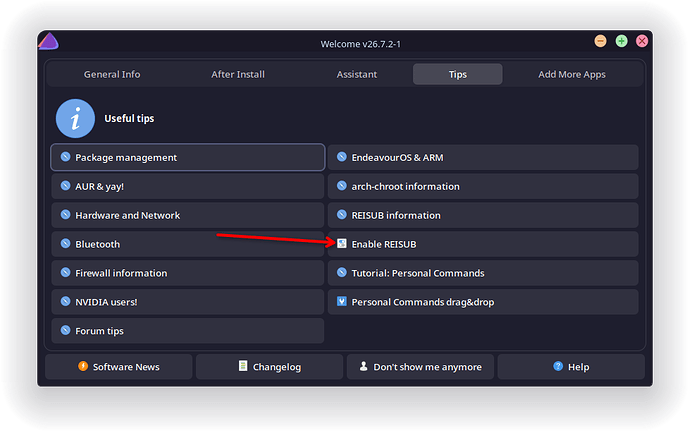Click the Welcome v26.7.2-1 title text
The height and width of the screenshot is (432, 690).
tap(360, 44)
